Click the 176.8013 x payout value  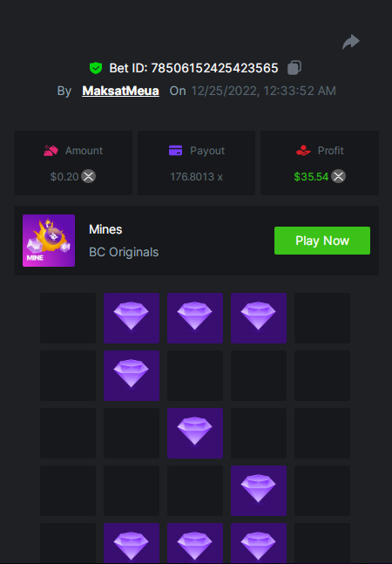click(196, 177)
